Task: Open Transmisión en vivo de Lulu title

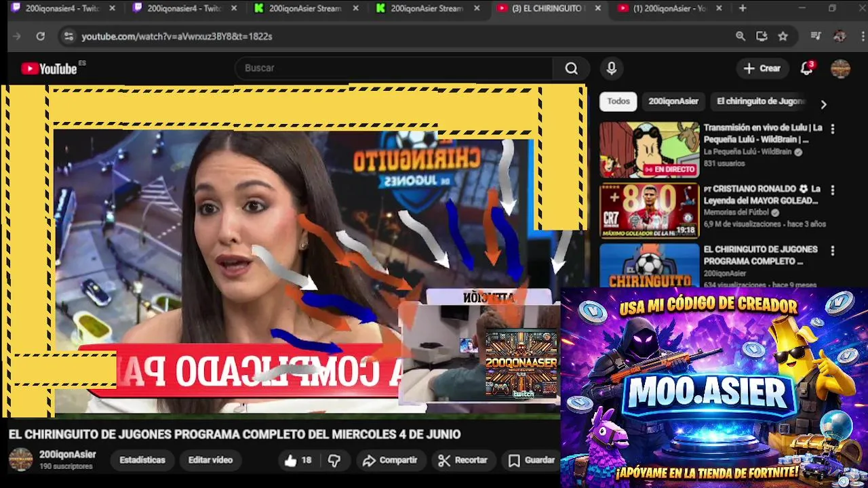Action: [763, 134]
